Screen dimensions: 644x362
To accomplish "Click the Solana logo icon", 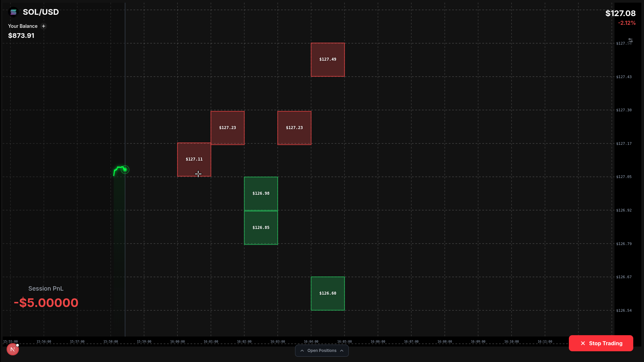I will 13,12.
